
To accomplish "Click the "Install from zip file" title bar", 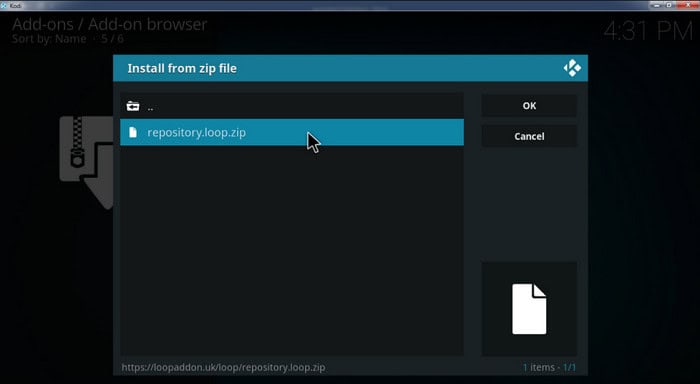I will click(350, 68).
